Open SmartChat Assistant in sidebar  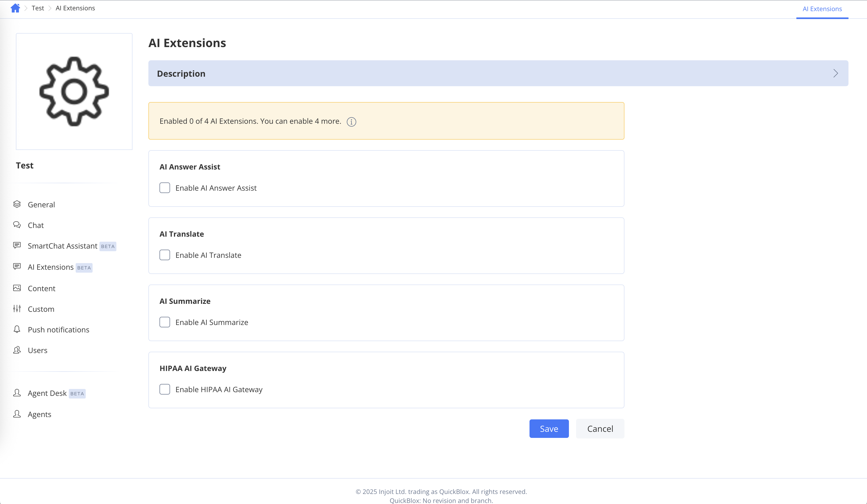[62, 246]
